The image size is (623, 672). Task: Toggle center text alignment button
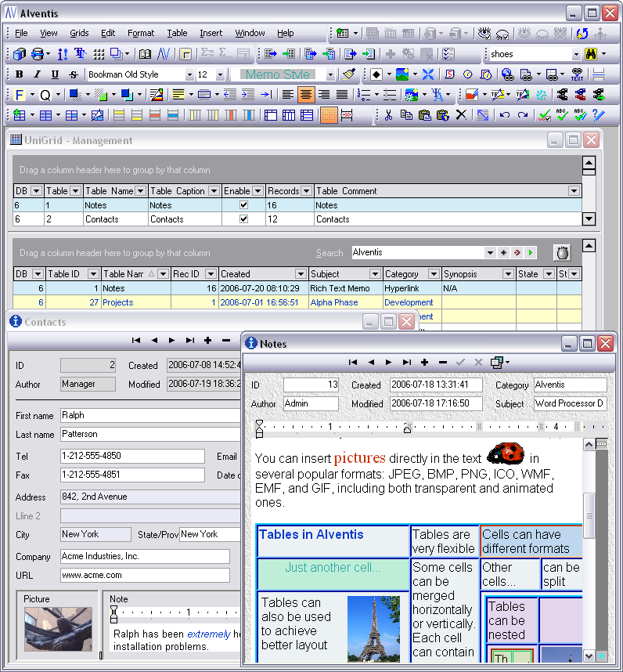pyautogui.click(x=306, y=95)
